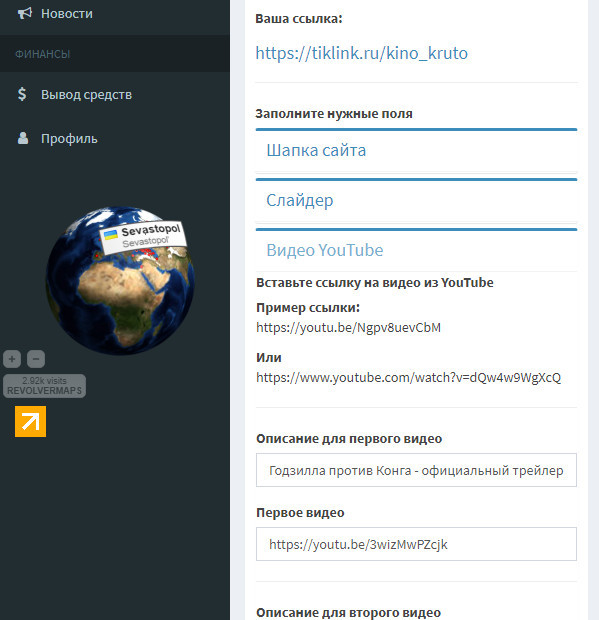This screenshot has height=620, width=599.
Task: Click the Sevastopol location label on globe
Action: coord(142,236)
